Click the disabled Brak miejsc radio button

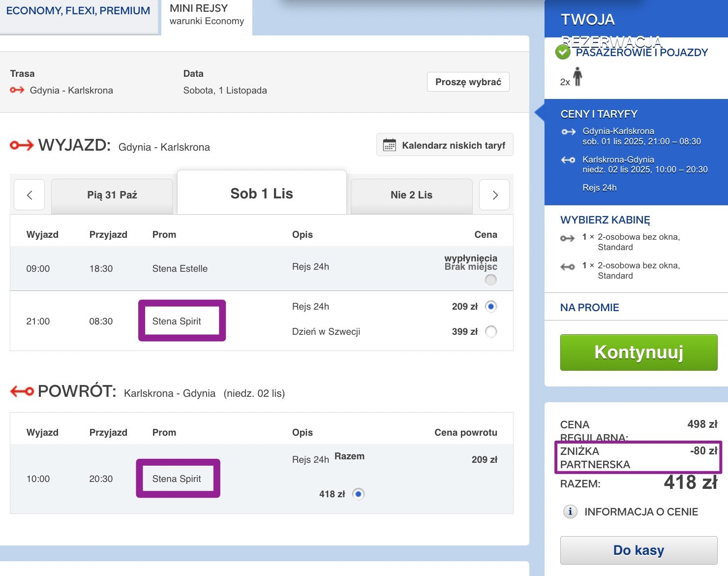coord(490,280)
